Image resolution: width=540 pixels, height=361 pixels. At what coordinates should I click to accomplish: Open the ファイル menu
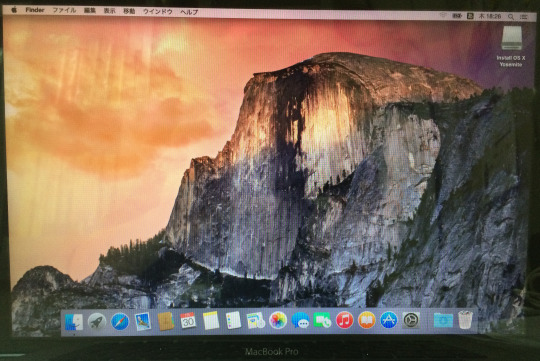coord(64,10)
